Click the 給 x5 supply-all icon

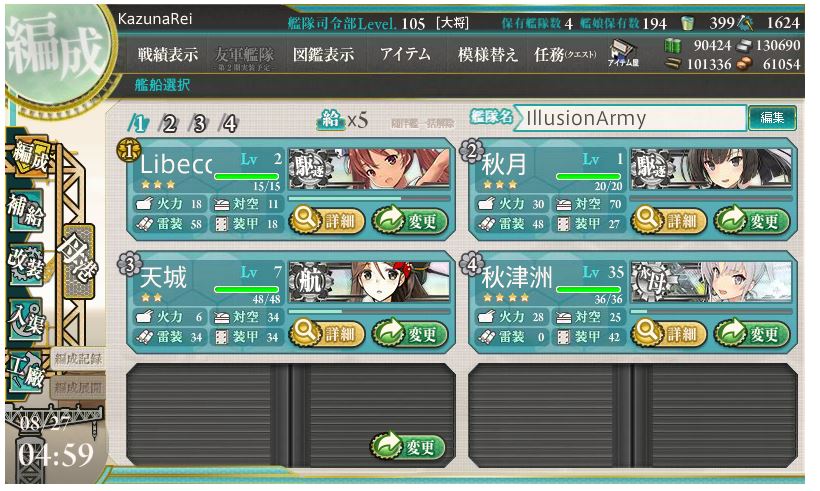tap(343, 120)
